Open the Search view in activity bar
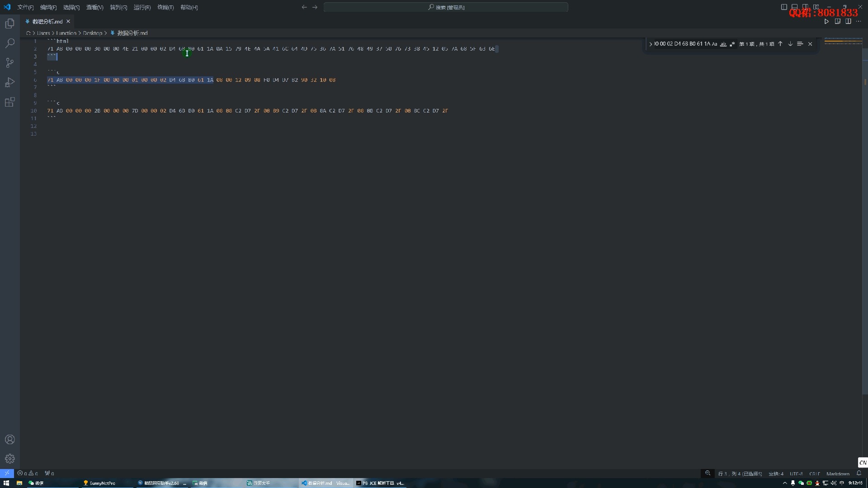The width and height of the screenshot is (868, 488). tap(9, 43)
